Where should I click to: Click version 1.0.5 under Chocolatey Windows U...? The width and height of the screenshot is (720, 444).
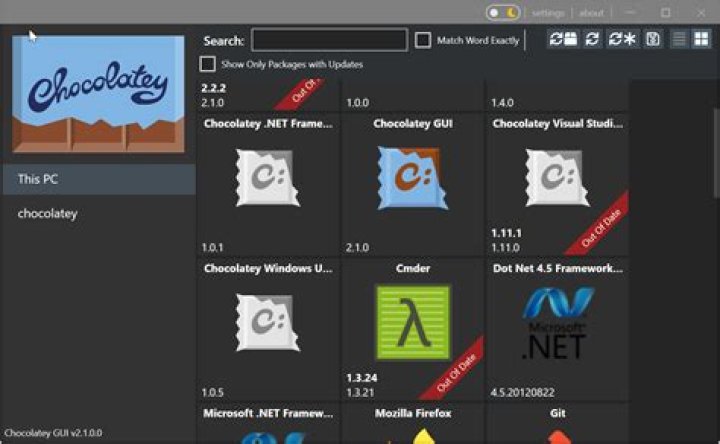click(x=212, y=393)
